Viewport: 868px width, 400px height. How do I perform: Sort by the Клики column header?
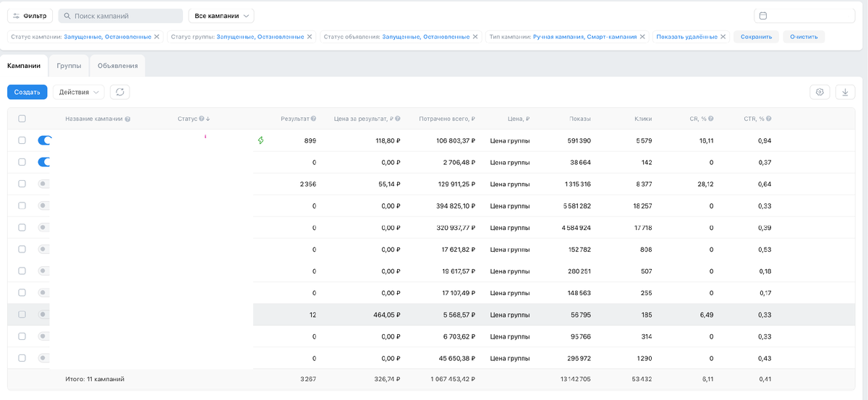pyautogui.click(x=643, y=119)
